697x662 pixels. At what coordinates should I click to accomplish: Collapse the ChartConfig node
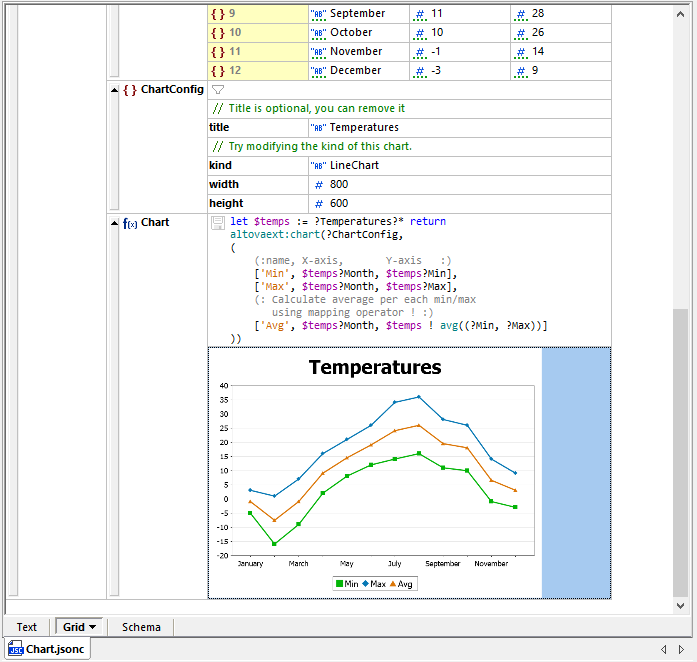coord(113,90)
